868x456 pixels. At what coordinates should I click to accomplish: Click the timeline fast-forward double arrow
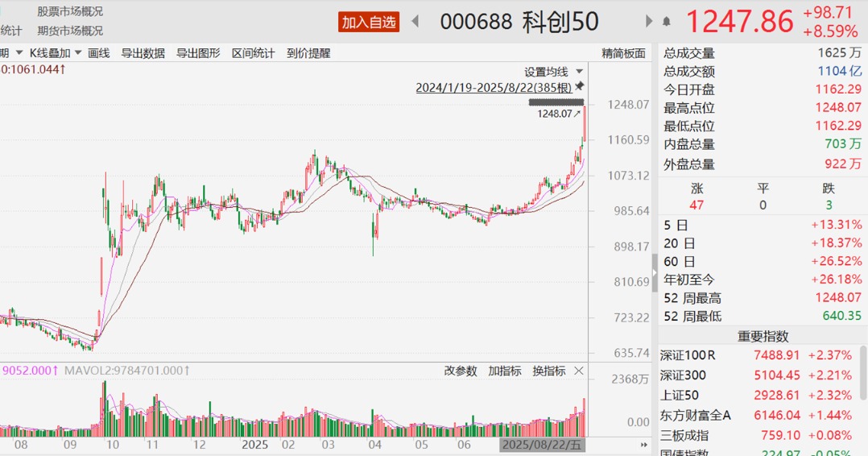click(x=643, y=445)
